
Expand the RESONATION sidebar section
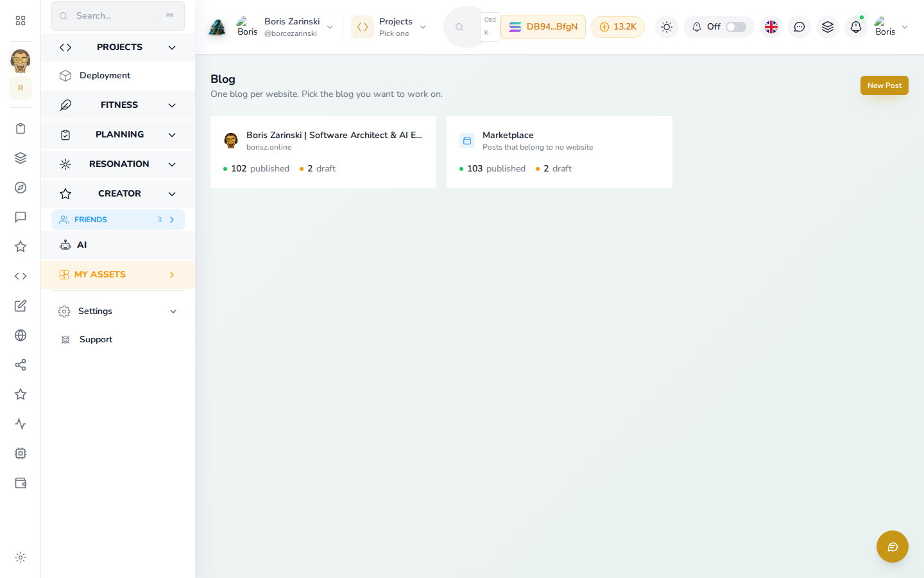118,164
